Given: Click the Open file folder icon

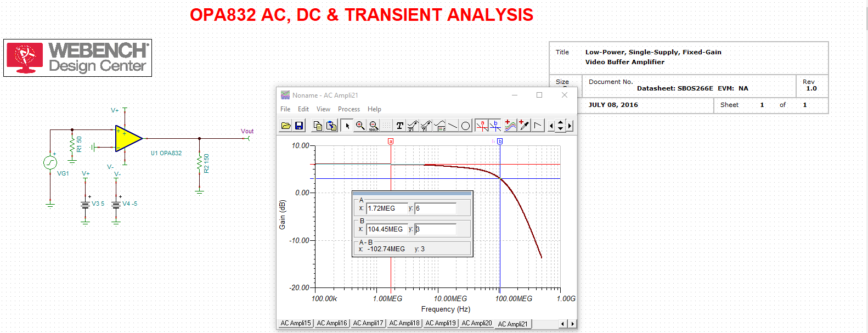Looking at the screenshot, I should point(286,126).
